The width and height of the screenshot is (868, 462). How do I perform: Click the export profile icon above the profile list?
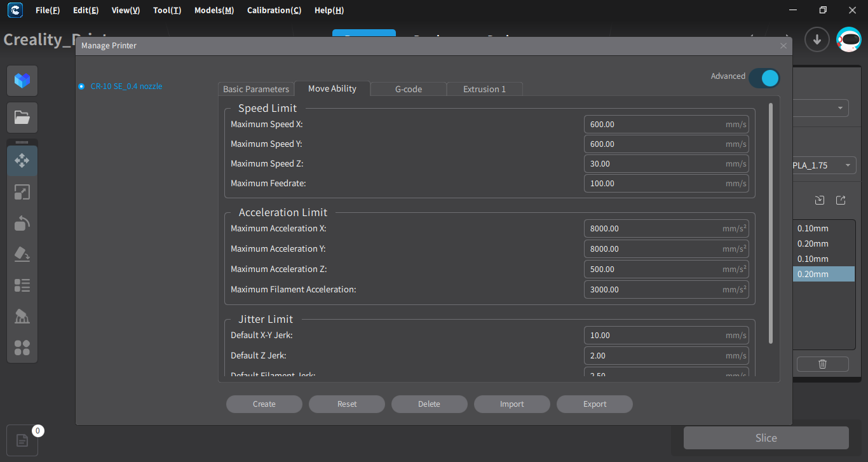tap(841, 200)
